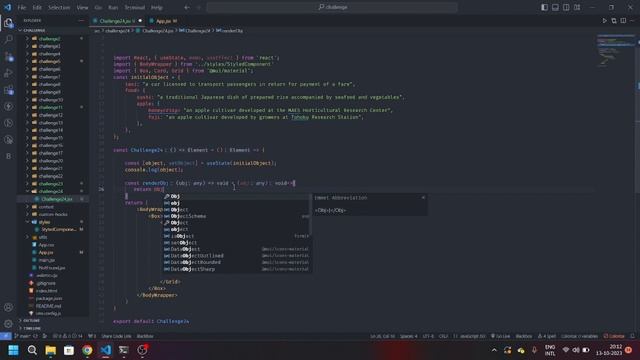Screen dimensions: 640x360
Task: Open the terminal app icon in taskbar
Action: pos(124,350)
